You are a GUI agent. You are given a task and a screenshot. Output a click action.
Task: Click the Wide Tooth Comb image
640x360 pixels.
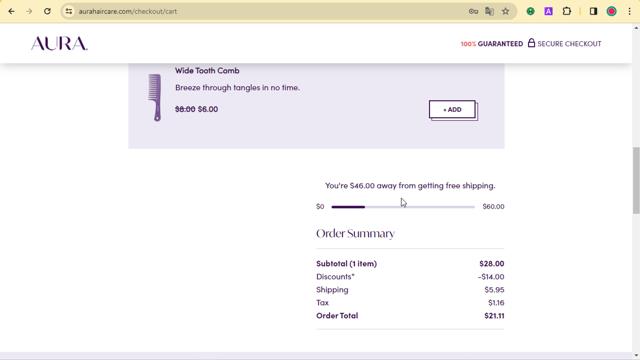155,97
